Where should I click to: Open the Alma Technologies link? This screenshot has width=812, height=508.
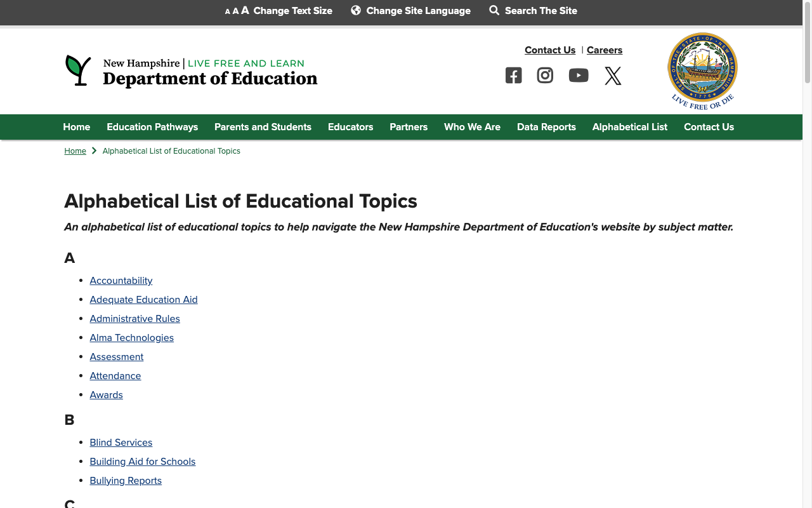pos(131,338)
